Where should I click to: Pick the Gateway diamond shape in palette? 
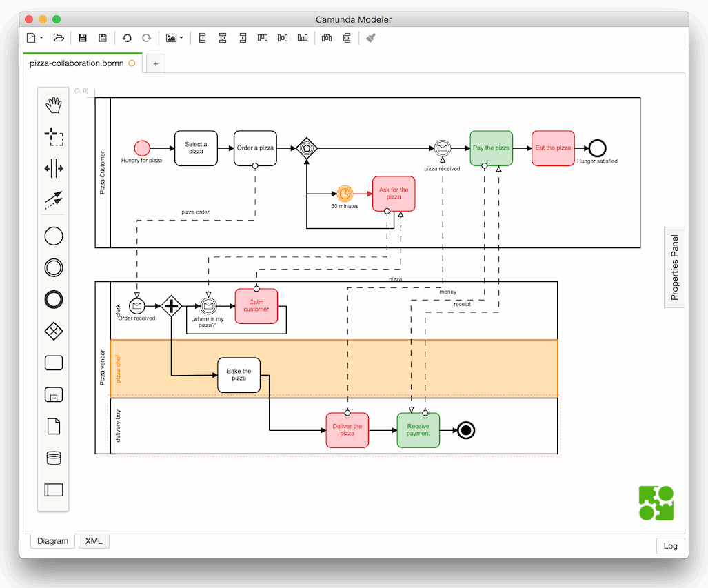click(x=54, y=331)
